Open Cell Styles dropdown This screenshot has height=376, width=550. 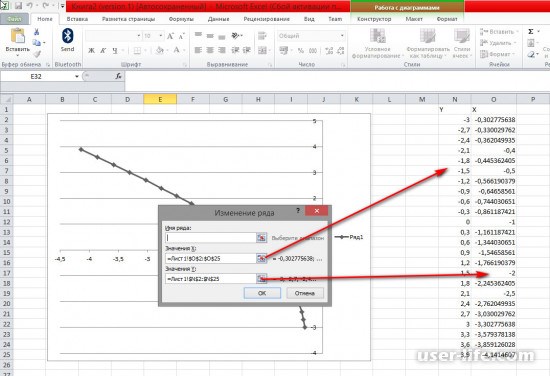[462, 44]
